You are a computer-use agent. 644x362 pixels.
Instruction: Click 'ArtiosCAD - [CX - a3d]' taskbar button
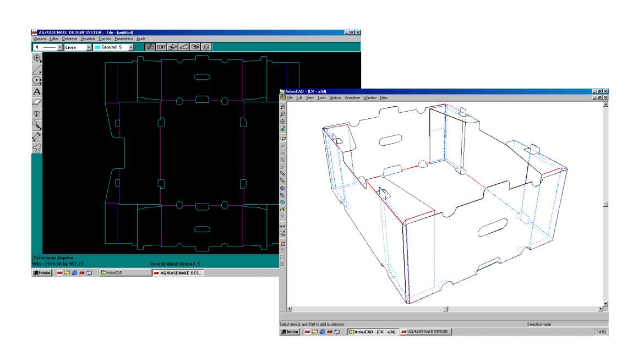click(x=373, y=332)
